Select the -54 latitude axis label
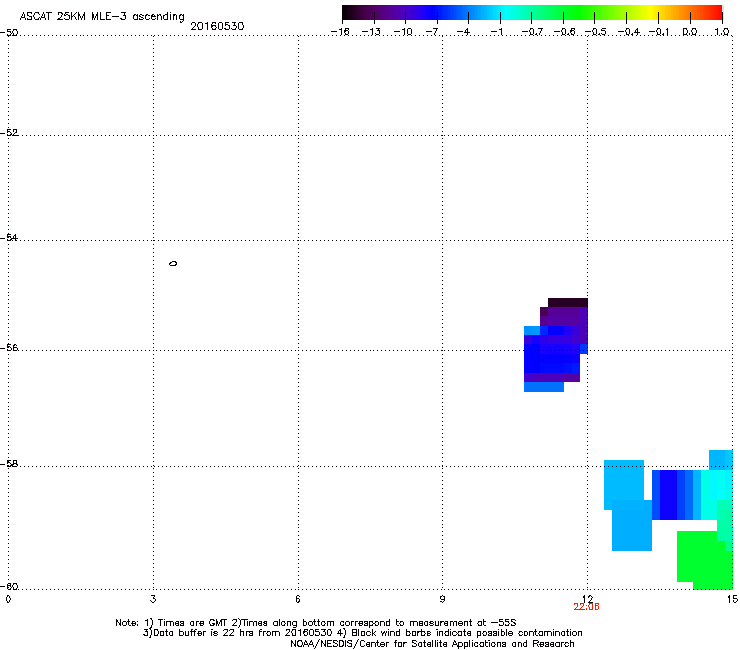The width and height of the screenshot is (740, 650). point(9,238)
